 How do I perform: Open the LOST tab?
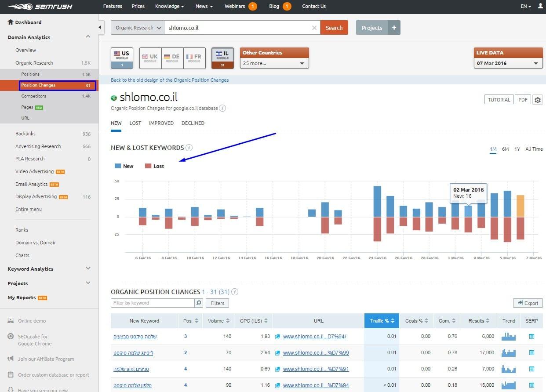coord(135,123)
